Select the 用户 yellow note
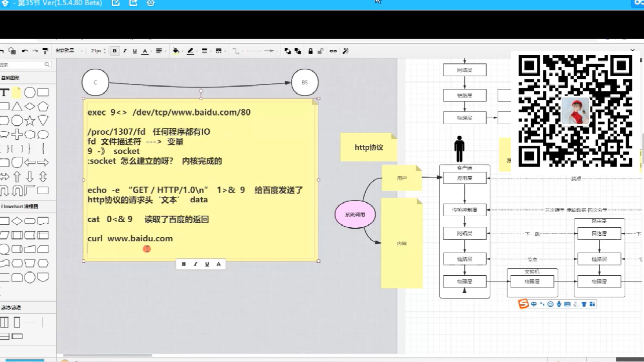Screen dimensions: 644x362 (401, 178)
